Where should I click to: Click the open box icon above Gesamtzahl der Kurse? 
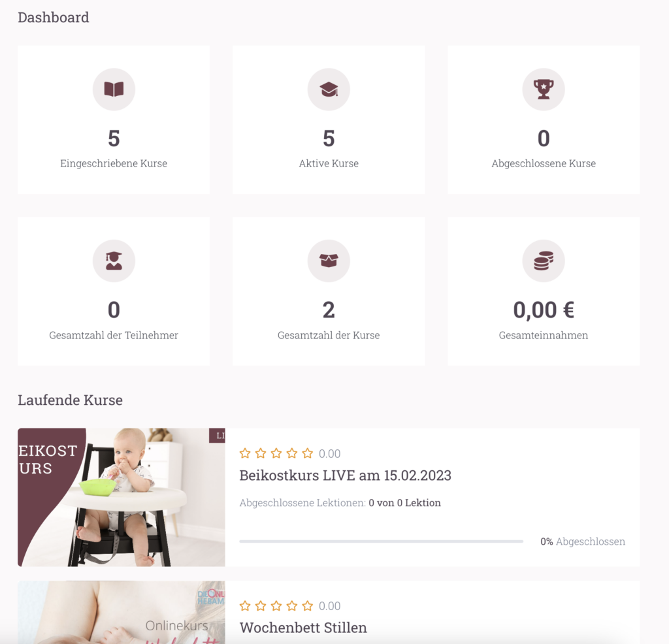(x=329, y=261)
